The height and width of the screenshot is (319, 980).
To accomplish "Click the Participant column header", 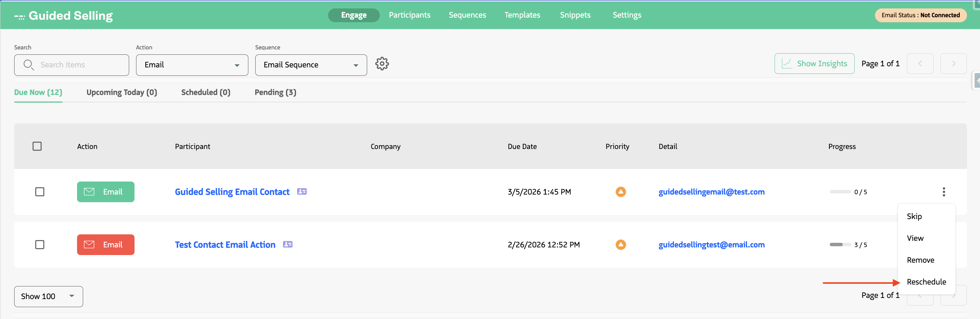I will (x=192, y=146).
